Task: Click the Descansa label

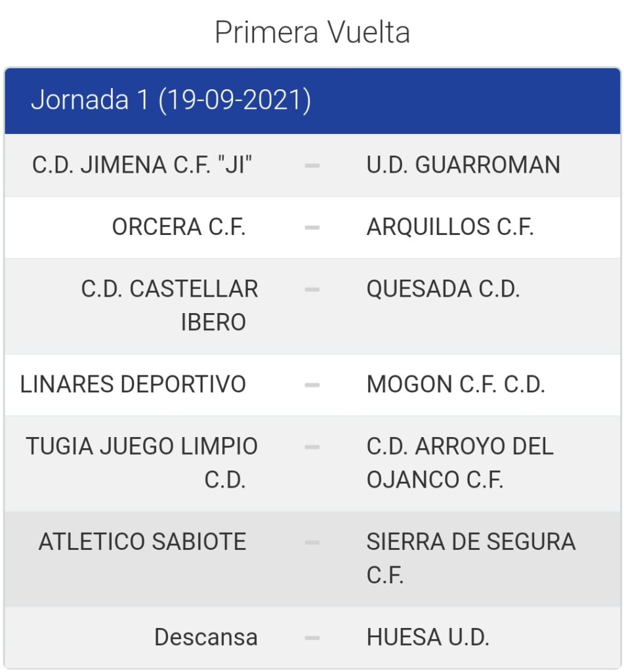Action: click(206, 637)
